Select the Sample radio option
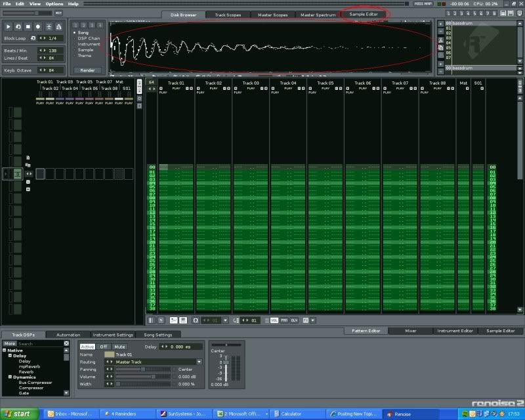 (83, 50)
